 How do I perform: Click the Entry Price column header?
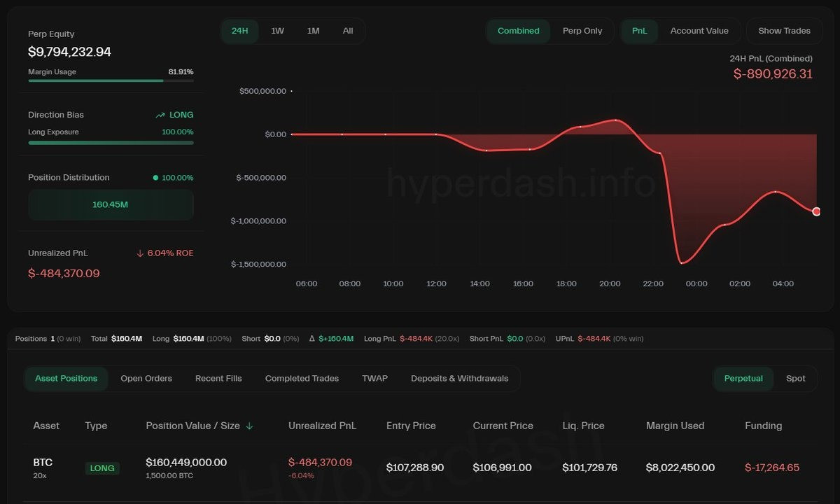click(411, 426)
